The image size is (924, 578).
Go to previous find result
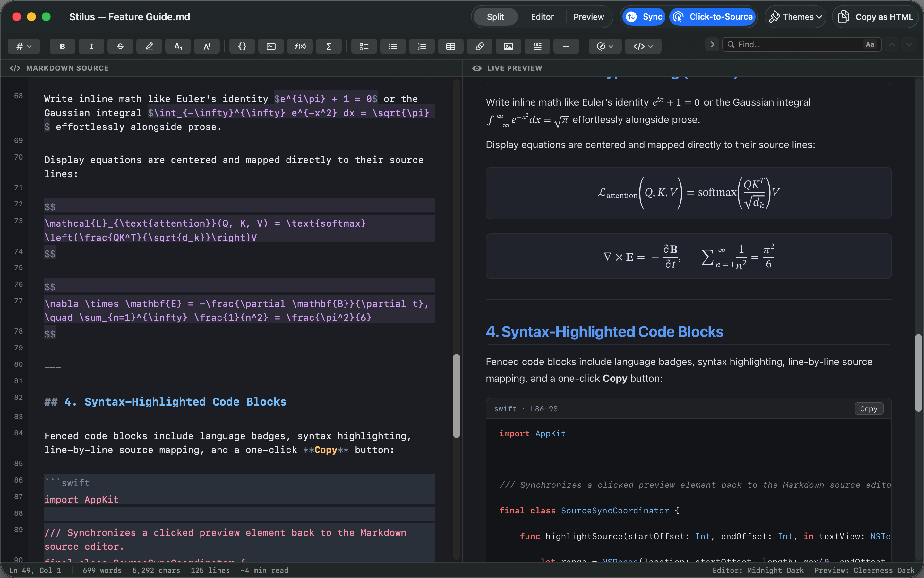tap(892, 44)
